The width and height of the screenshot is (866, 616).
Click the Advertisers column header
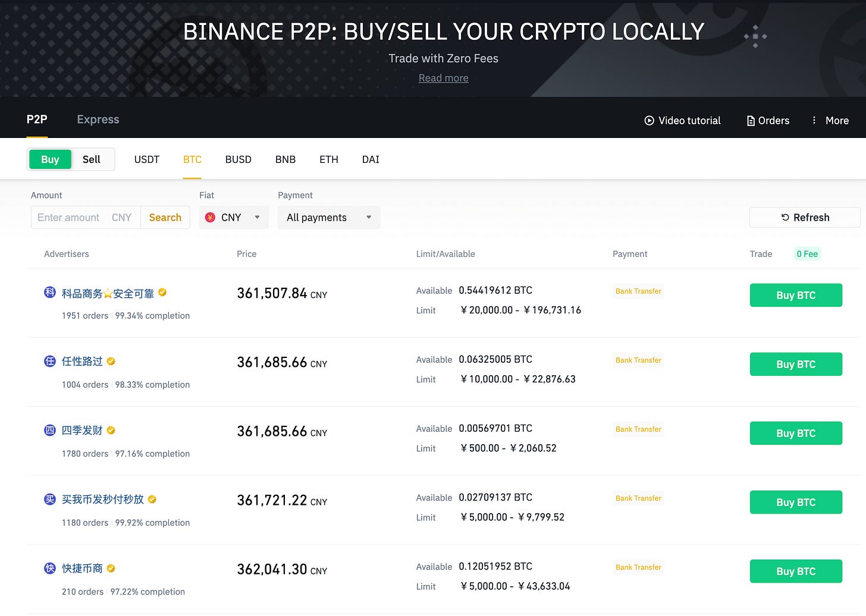point(67,254)
